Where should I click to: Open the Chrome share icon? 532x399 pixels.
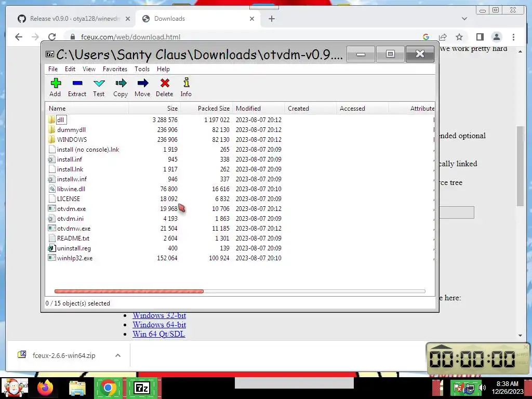(x=443, y=37)
